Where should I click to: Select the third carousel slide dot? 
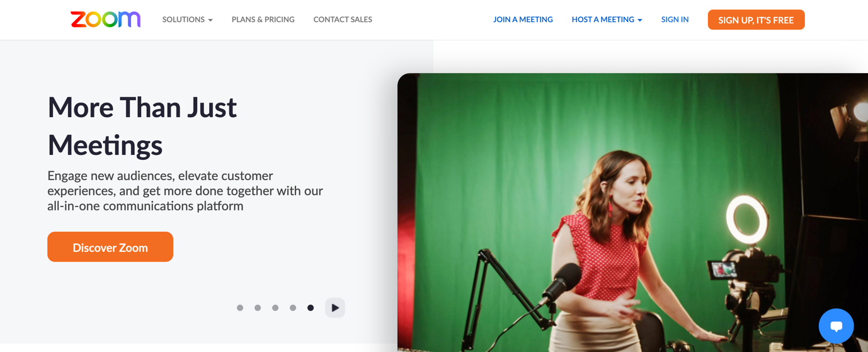click(275, 308)
